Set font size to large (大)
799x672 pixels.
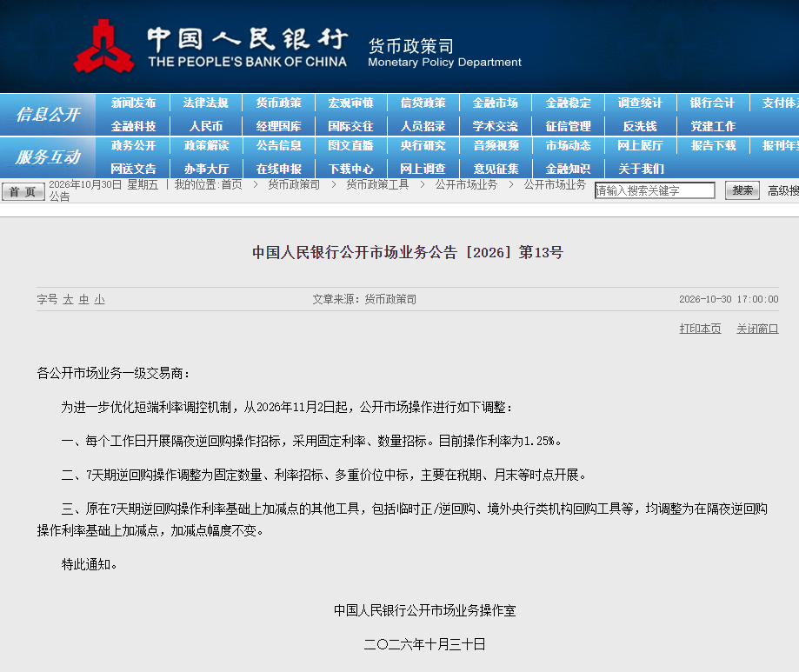(x=69, y=300)
